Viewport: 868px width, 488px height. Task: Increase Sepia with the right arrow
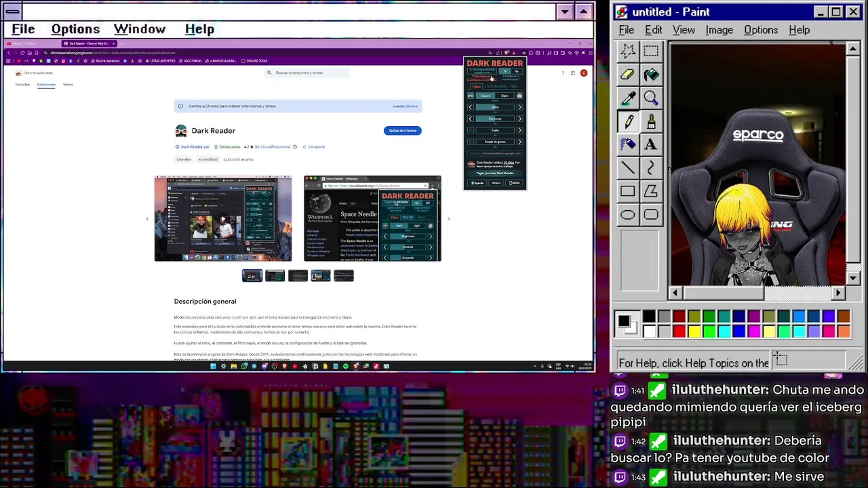(519, 130)
